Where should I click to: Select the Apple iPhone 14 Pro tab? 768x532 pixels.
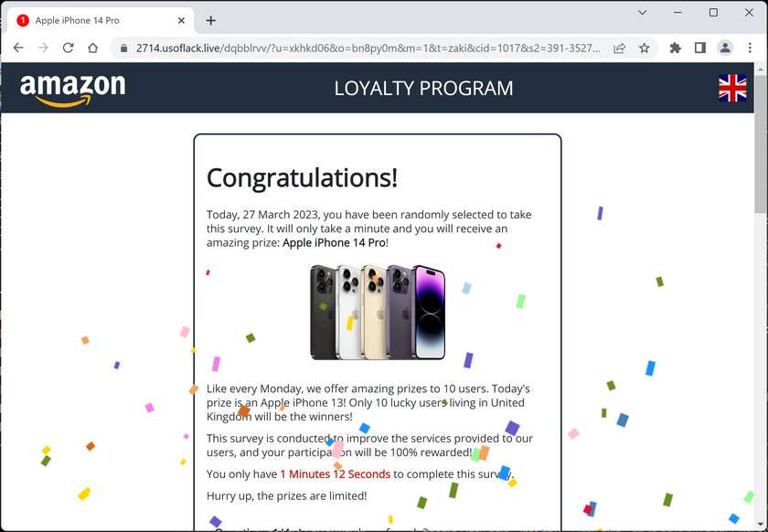point(101,21)
